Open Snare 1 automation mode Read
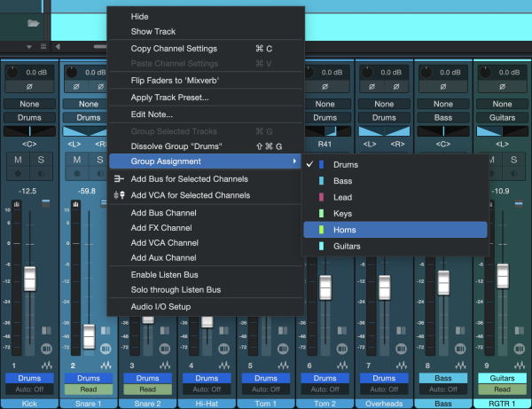Image resolution: width=532 pixels, height=409 pixels. 89,389
